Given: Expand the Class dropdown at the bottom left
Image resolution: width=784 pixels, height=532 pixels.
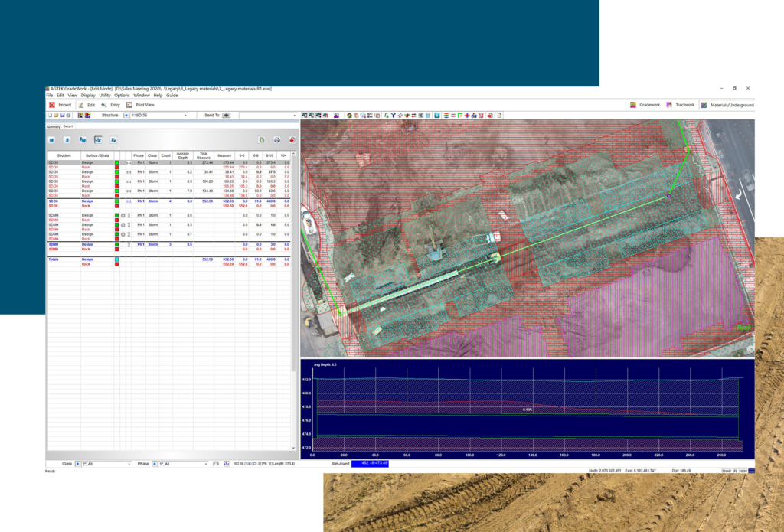Looking at the screenshot, I should [x=129, y=465].
